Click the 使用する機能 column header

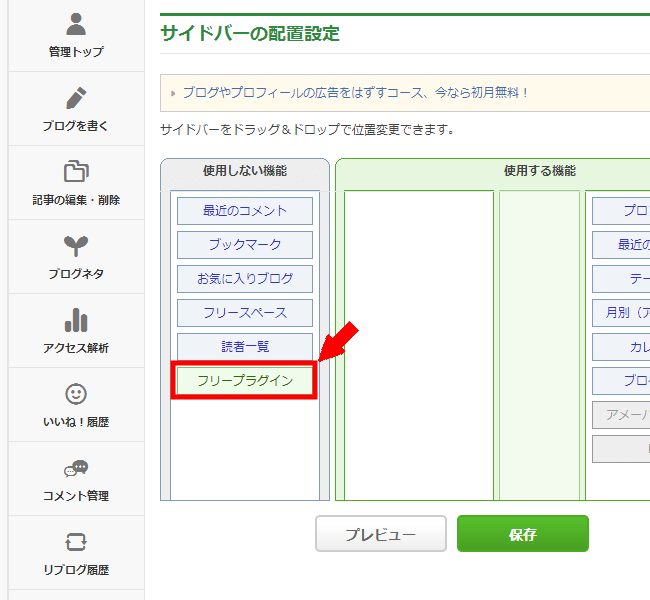pyautogui.click(x=540, y=171)
